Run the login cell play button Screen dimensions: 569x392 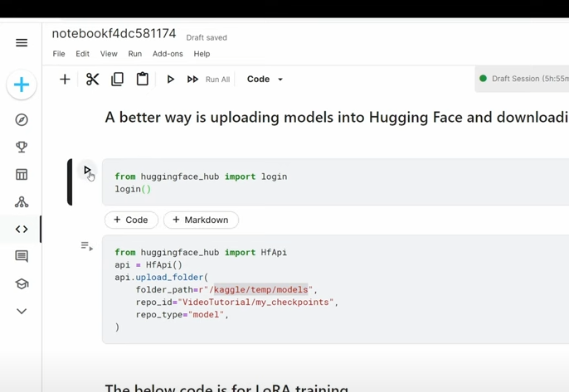[x=87, y=170]
